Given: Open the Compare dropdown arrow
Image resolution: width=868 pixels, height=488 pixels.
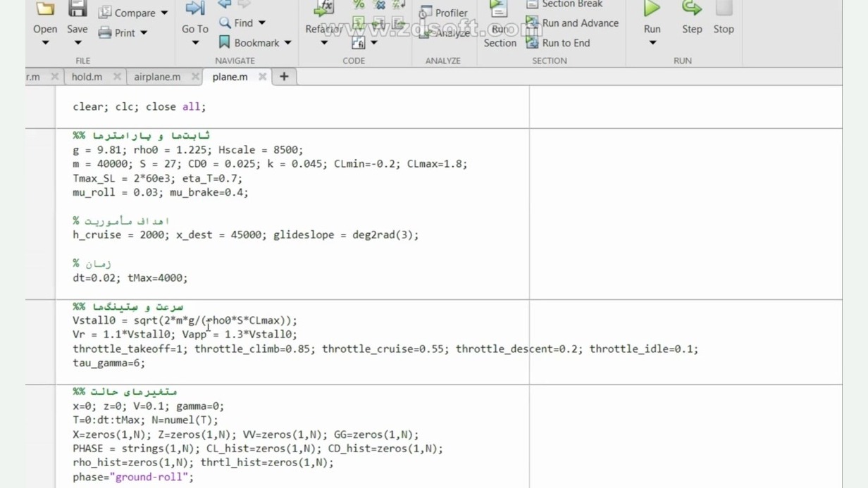Looking at the screenshot, I should tap(164, 13).
